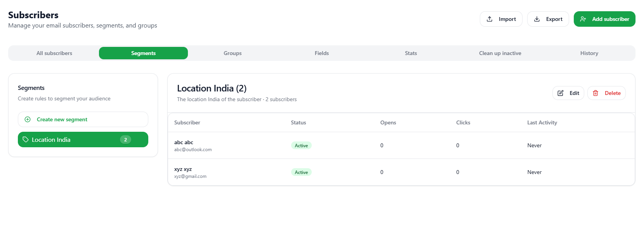The height and width of the screenshot is (236, 644).
Task: Click the Active status badge for xyz
Action: pyautogui.click(x=301, y=172)
